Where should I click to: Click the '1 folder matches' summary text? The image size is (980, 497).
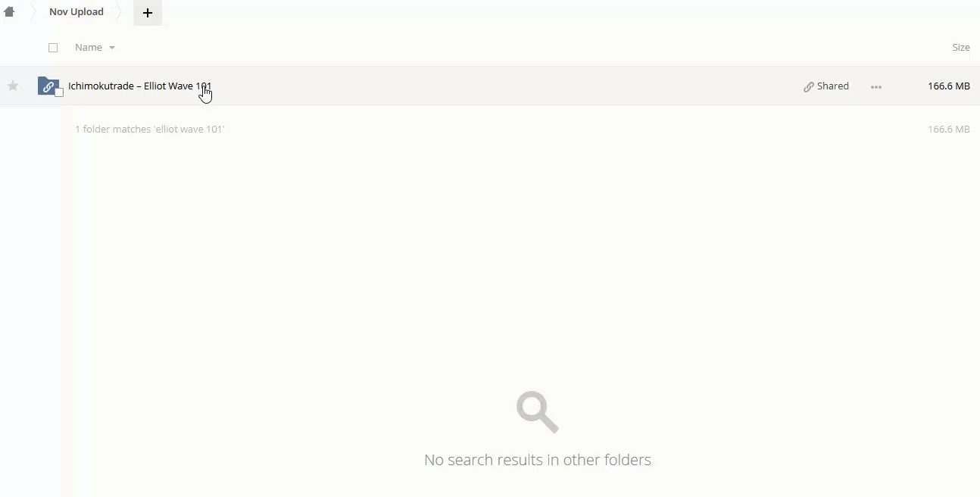point(150,130)
